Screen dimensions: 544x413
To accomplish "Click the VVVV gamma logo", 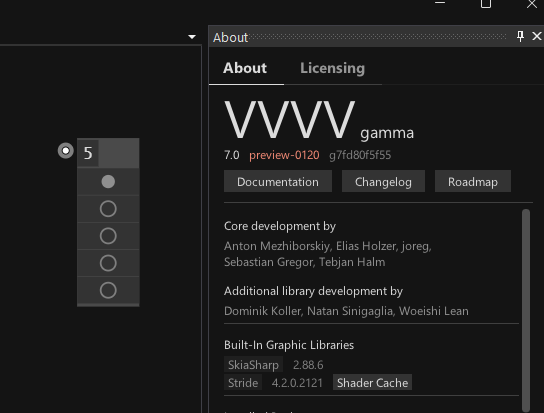I will 318,120.
